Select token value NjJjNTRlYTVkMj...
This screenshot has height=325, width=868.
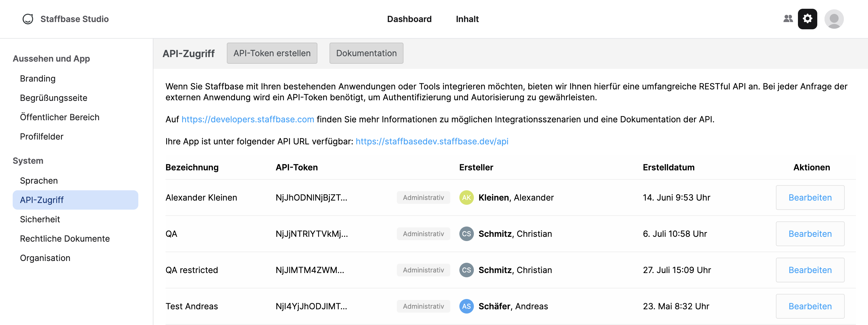[x=312, y=234]
